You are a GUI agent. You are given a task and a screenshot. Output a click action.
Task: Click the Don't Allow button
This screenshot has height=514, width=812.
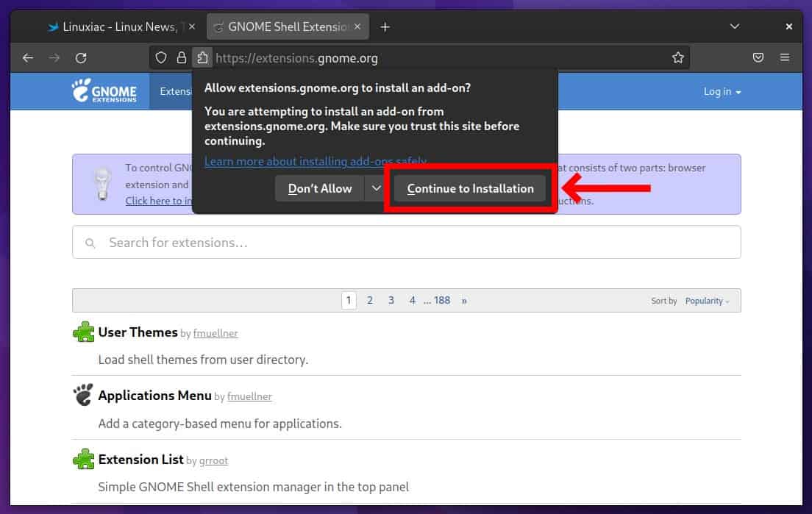point(320,188)
